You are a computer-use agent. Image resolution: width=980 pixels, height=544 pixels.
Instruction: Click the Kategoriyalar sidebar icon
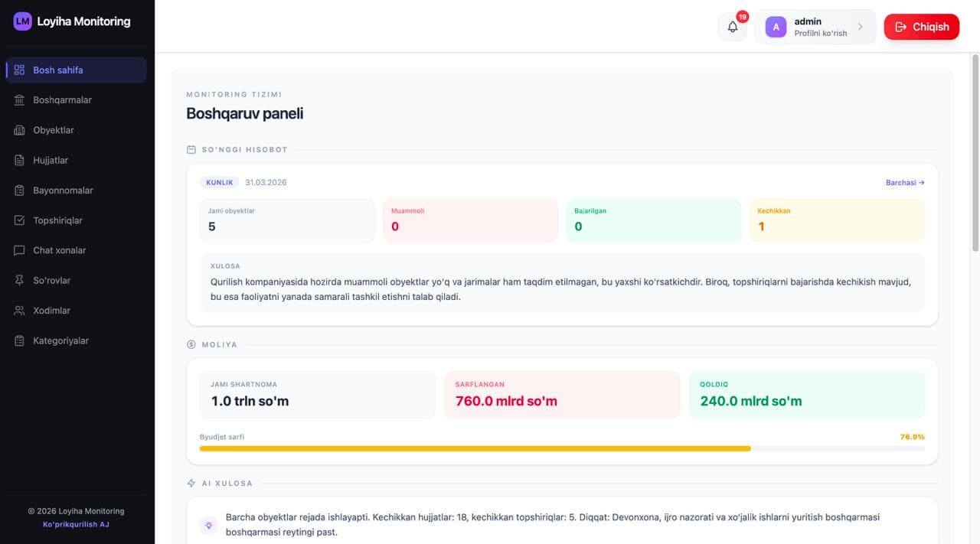20,340
